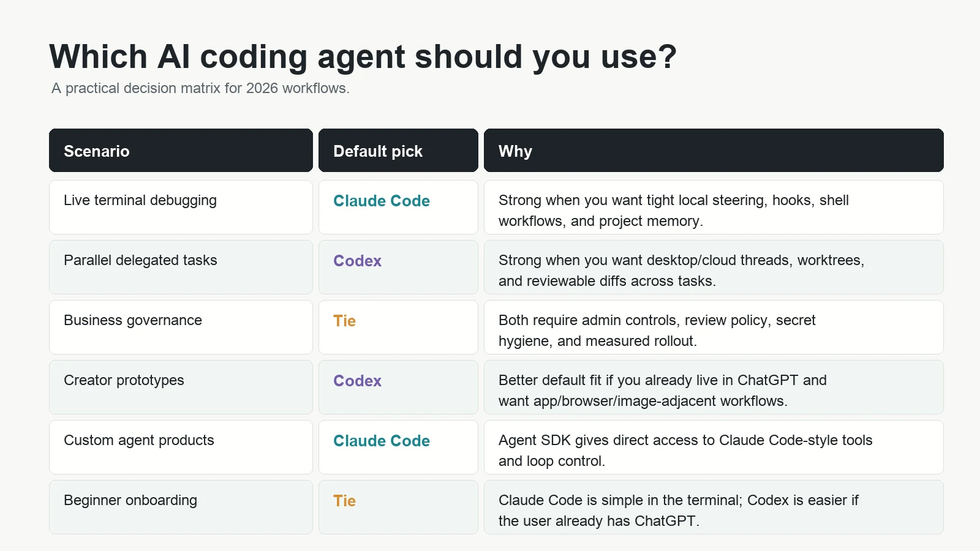
Task: Click 'Claude Code' in the Live terminal debugging row
Action: [382, 201]
